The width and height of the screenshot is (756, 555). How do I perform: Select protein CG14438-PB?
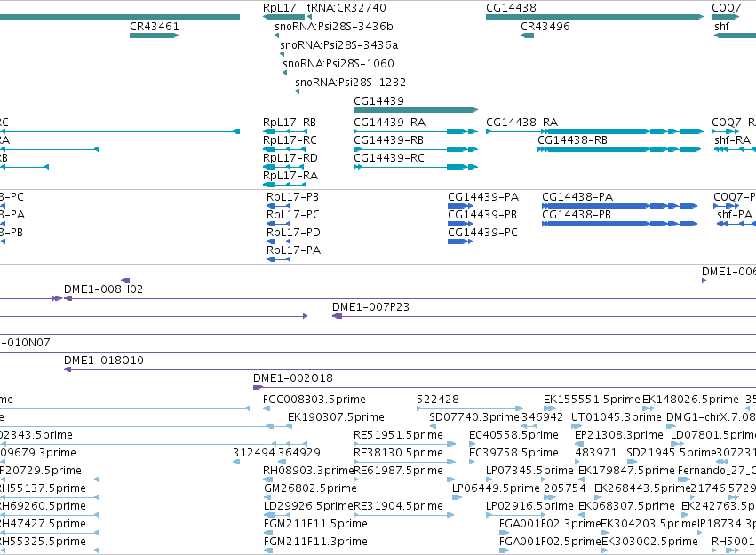click(x=577, y=215)
